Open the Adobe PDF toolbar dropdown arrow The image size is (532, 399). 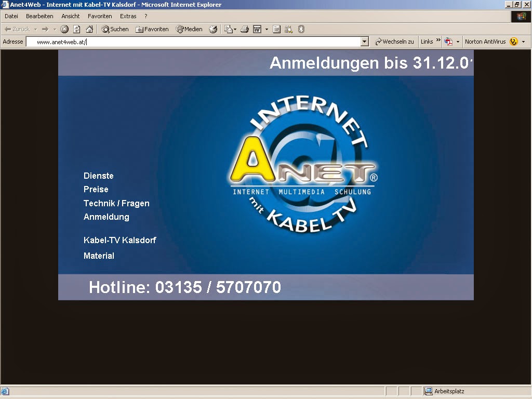tap(458, 42)
